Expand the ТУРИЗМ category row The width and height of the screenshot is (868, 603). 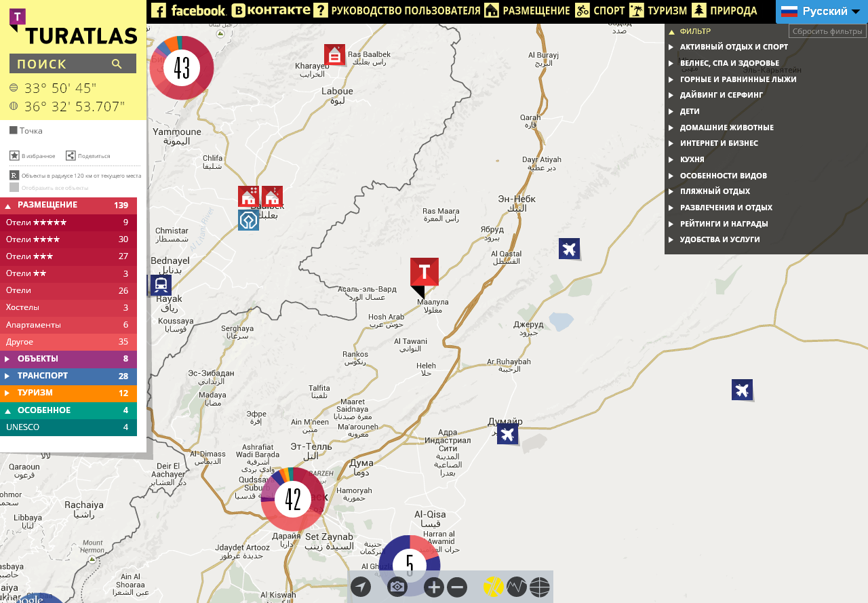click(x=68, y=393)
